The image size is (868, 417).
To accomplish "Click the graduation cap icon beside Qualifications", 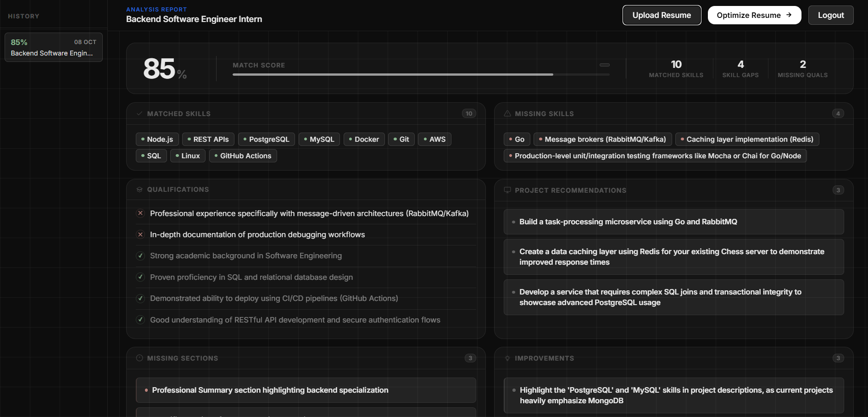I will pyautogui.click(x=139, y=189).
